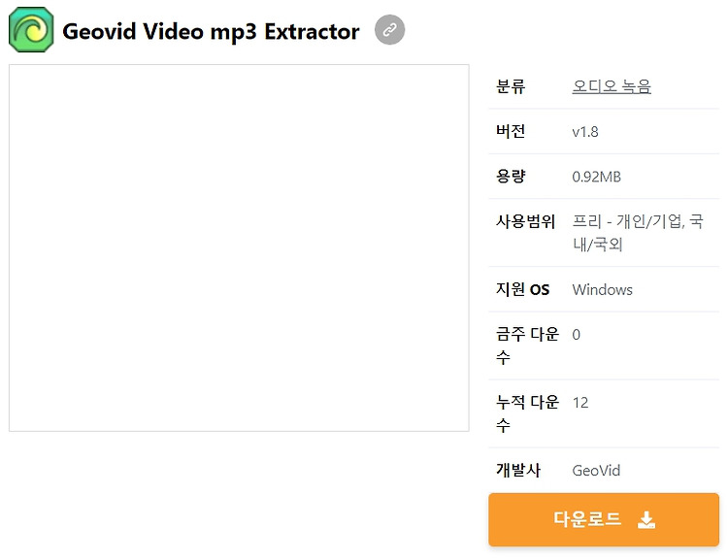Click the Geovid green swirl app icon
The width and height of the screenshot is (728, 560).
pos(31,30)
